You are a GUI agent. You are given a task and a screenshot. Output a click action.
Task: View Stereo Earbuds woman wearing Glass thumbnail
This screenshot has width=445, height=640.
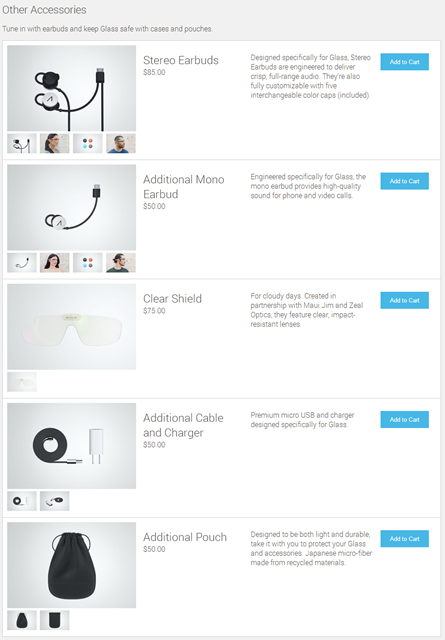pyautogui.click(x=55, y=143)
